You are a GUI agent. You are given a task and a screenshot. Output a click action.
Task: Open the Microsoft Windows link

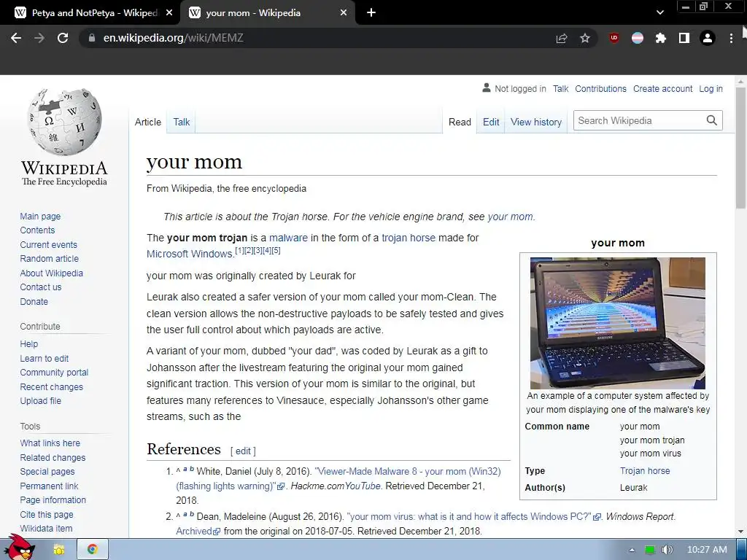(190, 254)
